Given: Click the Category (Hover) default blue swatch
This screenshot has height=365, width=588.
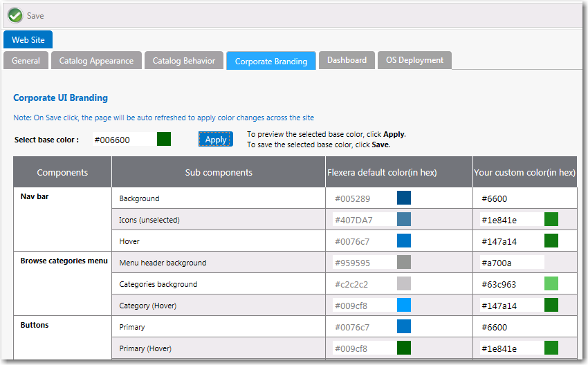Looking at the screenshot, I should pos(404,306).
